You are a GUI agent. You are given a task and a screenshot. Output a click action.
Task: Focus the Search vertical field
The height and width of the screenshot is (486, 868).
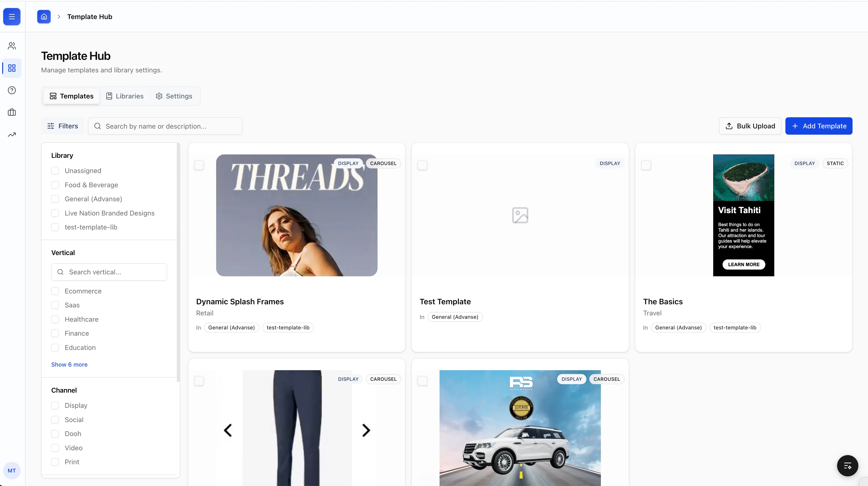point(109,272)
